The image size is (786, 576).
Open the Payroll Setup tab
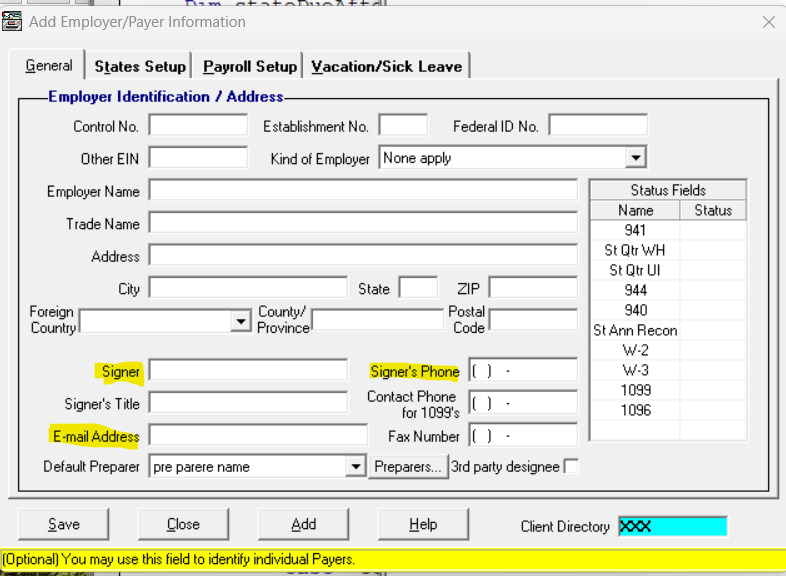tap(250, 66)
